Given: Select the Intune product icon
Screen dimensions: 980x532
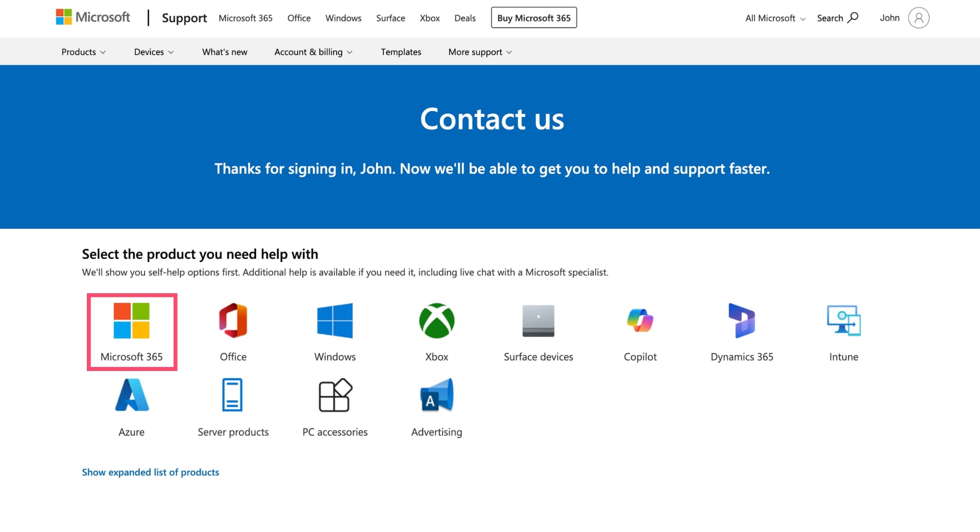Looking at the screenshot, I should pyautogui.click(x=844, y=321).
